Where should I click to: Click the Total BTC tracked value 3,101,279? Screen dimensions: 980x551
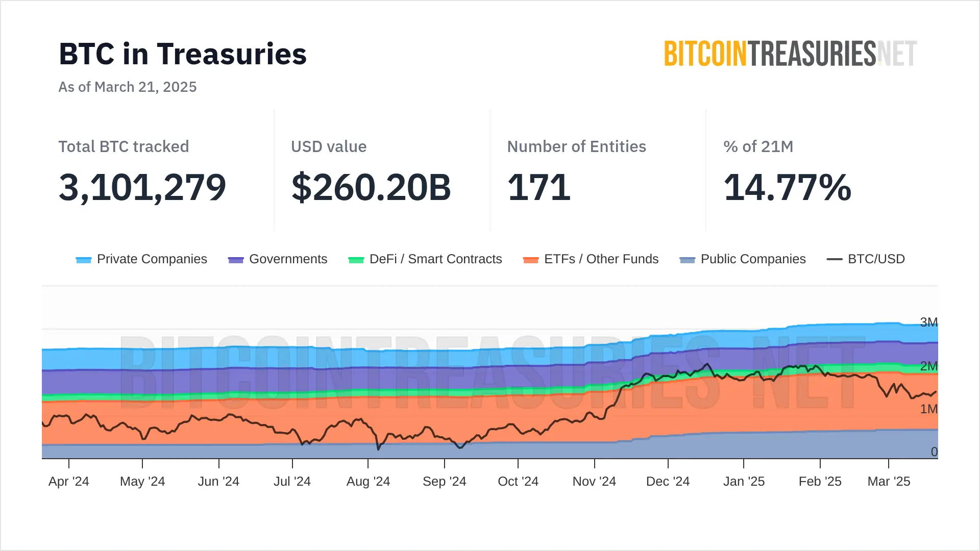coord(142,187)
